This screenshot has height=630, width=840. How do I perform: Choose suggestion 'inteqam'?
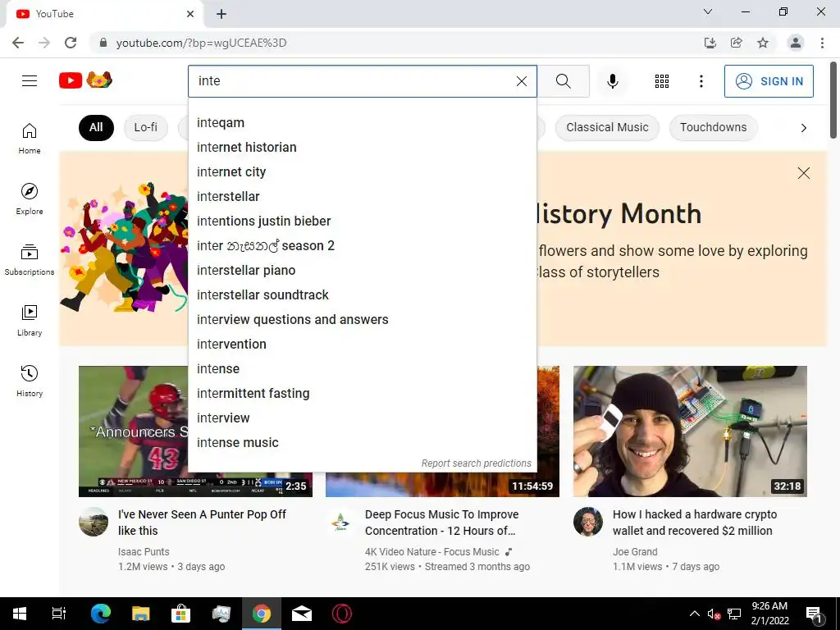click(x=362, y=123)
